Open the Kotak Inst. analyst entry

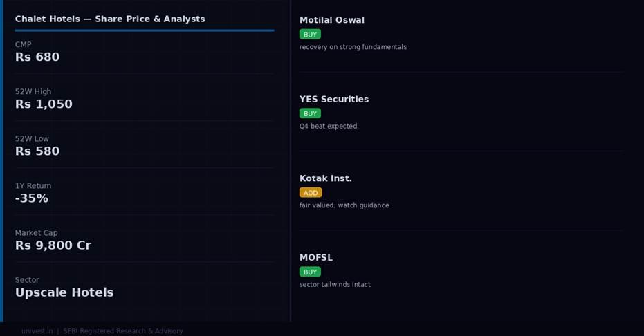(x=326, y=178)
